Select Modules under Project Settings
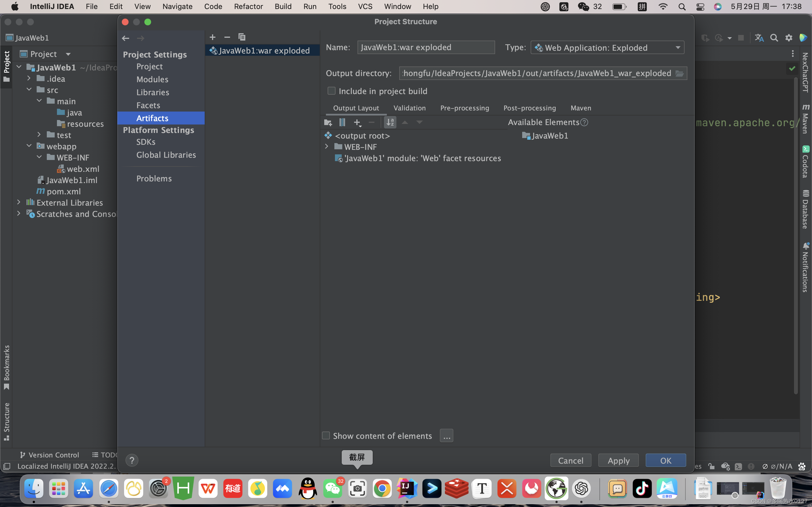Viewport: 812px width, 507px height. click(x=152, y=79)
